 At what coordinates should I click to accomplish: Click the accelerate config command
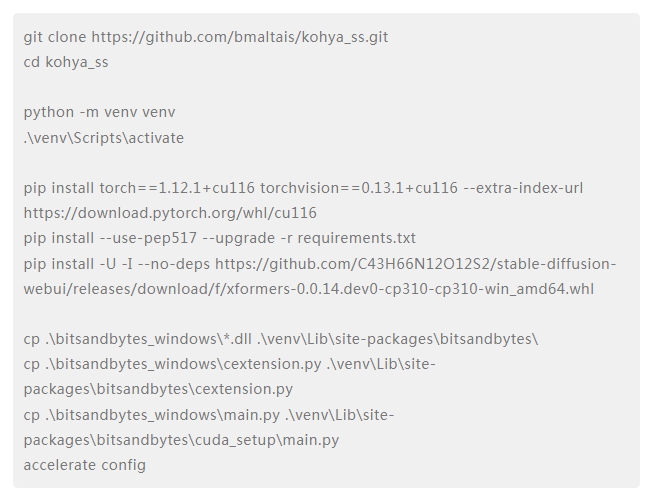85,465
